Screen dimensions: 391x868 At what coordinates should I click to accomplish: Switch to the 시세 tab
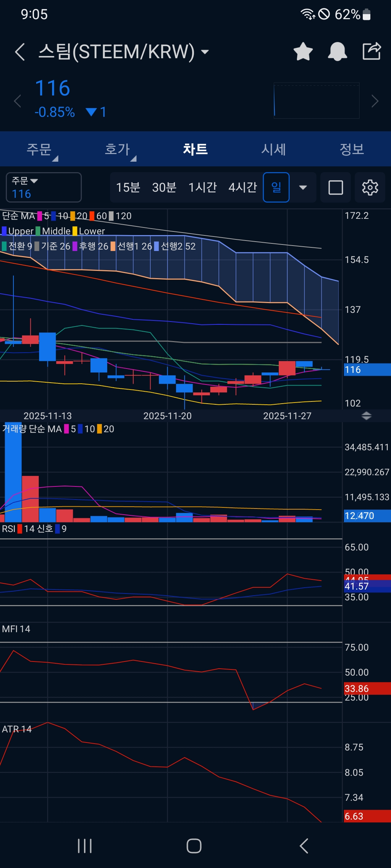274,149
